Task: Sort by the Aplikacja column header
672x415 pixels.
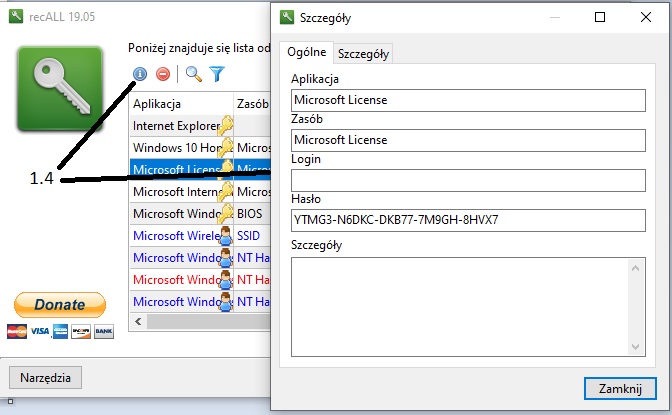Action: click(x=182, y=104)
